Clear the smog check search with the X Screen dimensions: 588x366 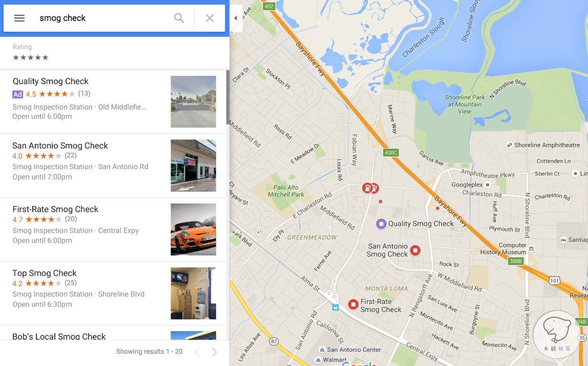[x=209, y=18]
